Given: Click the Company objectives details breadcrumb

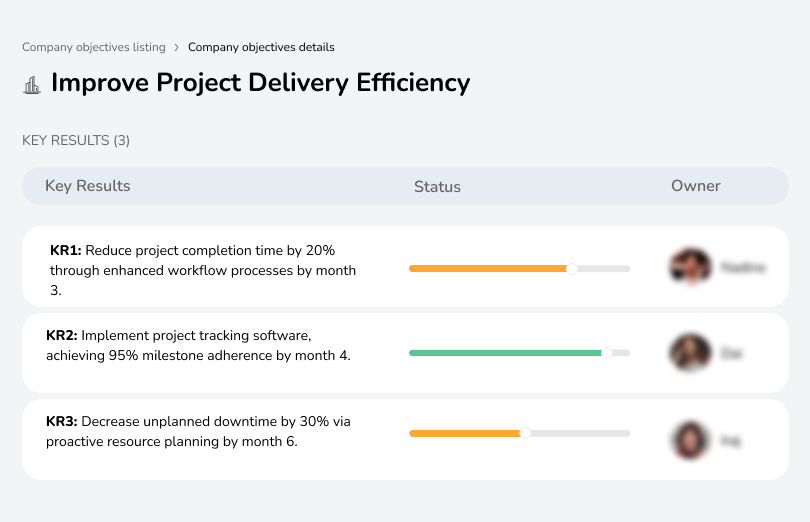Looking at the screenshot, I should (261, 47).
